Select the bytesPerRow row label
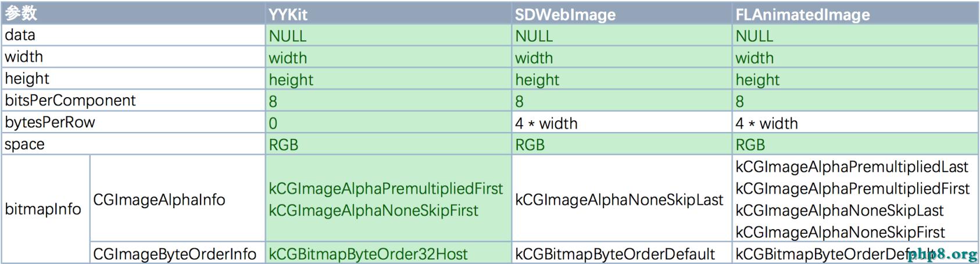 click(x=50, y=123)
